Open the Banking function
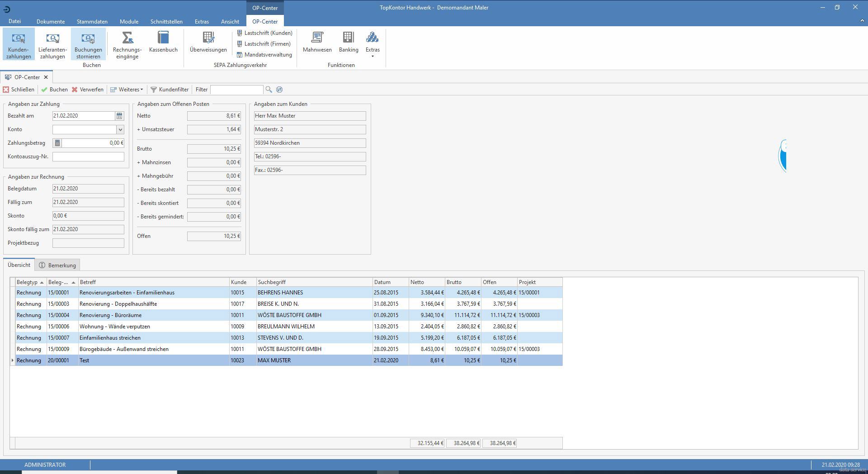This screenshot has height=474, width=868. (348, 42)
